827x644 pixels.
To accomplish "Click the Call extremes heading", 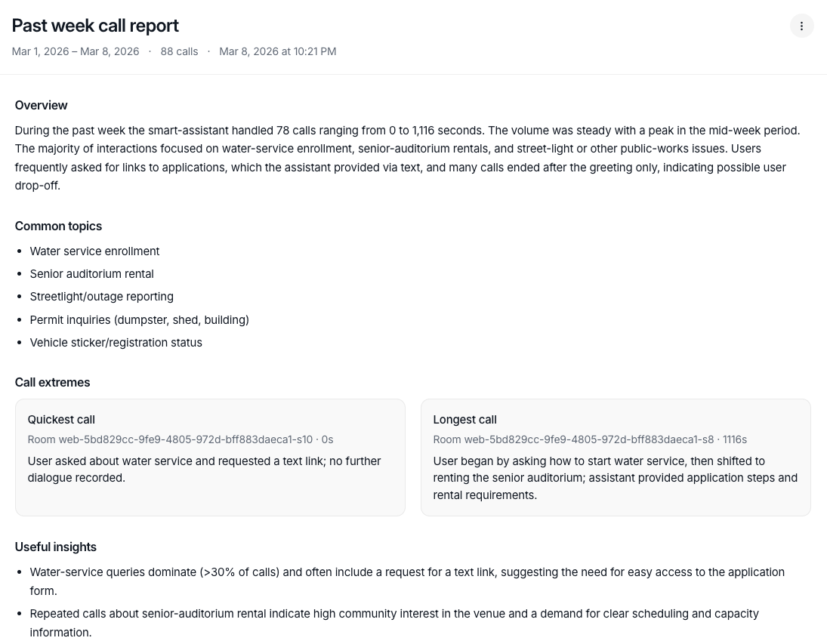I will click(52, 383).
